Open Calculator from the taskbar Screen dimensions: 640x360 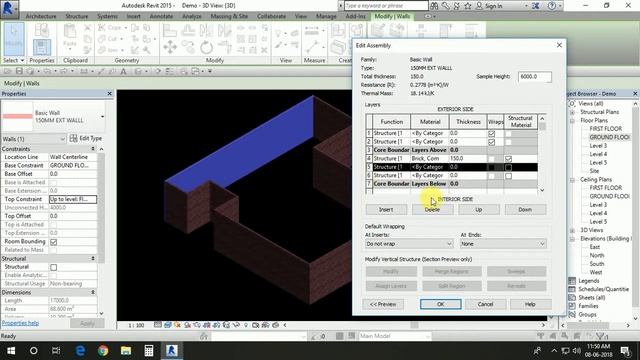[x=149, y=351]
